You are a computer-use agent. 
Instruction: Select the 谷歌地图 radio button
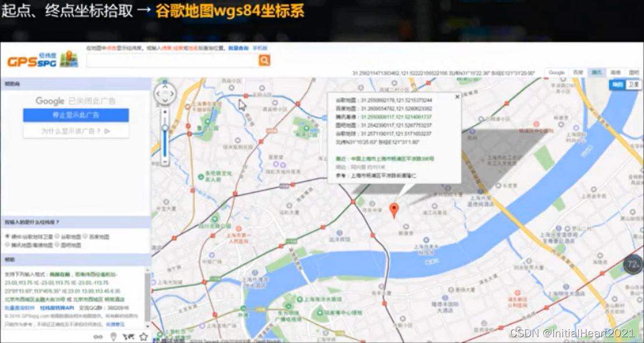click(57, 236)
